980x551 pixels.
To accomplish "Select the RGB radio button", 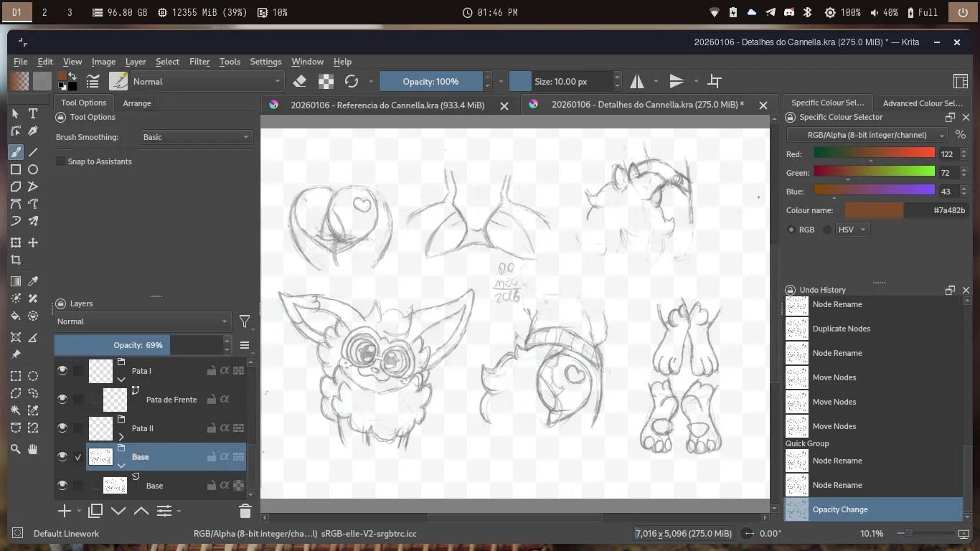I will (x=791, y=230).
